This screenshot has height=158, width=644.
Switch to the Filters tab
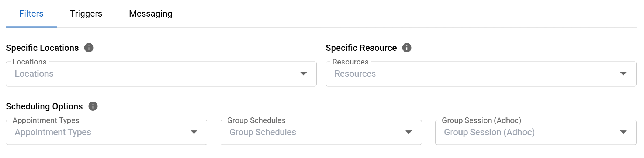pos(31,14)
